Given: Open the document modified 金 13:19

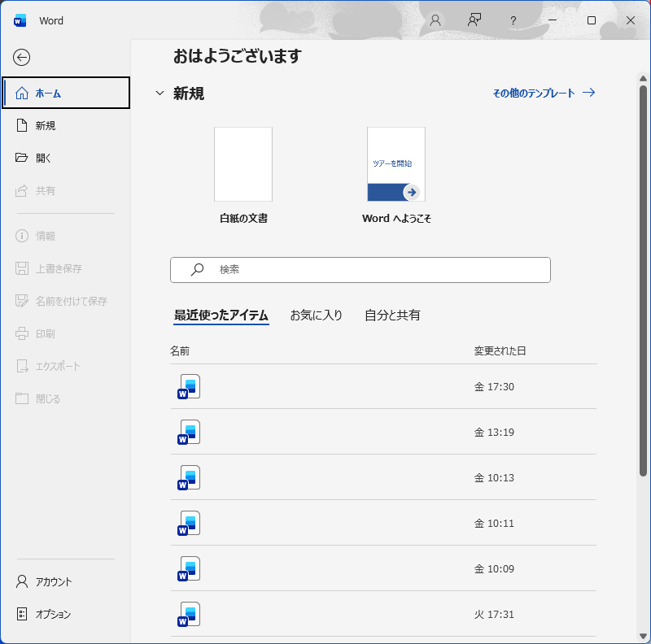Looking at the screenshot, I should pyautogui.click(x=383, y=432).
